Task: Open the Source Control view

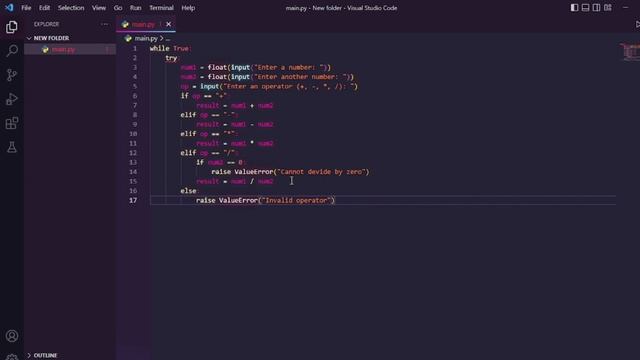Action: pyautogui.click(x=11, y=75)
